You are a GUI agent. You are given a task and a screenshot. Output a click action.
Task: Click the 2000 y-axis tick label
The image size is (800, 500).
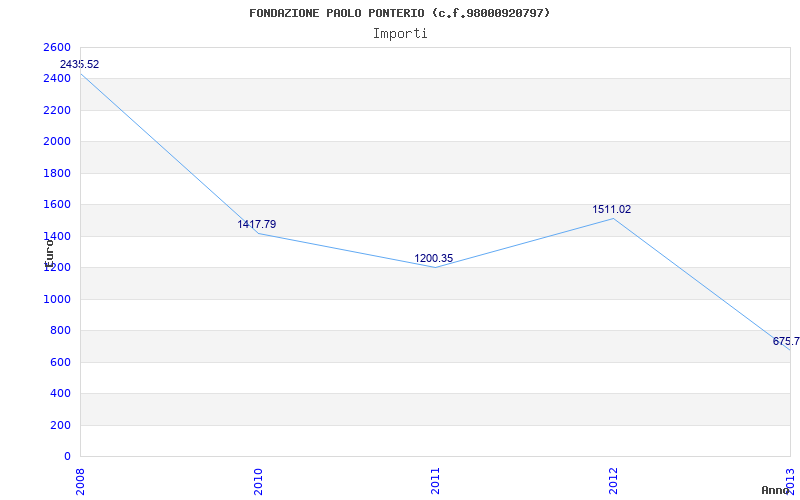(55, 142)
